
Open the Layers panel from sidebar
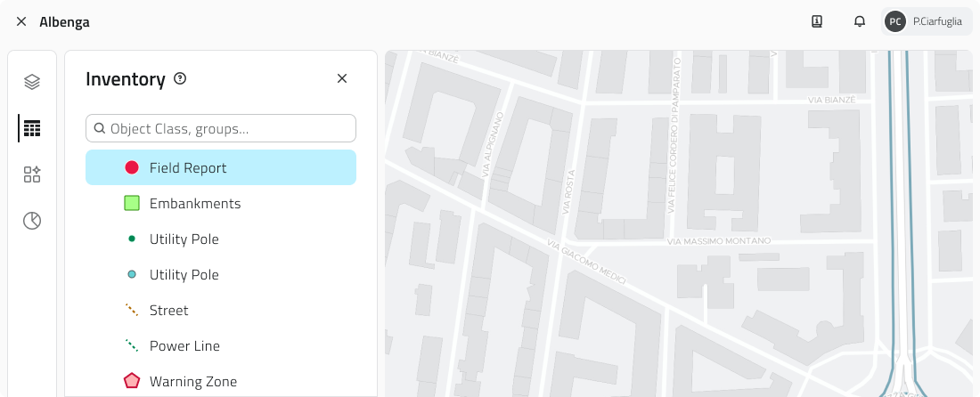32,82
